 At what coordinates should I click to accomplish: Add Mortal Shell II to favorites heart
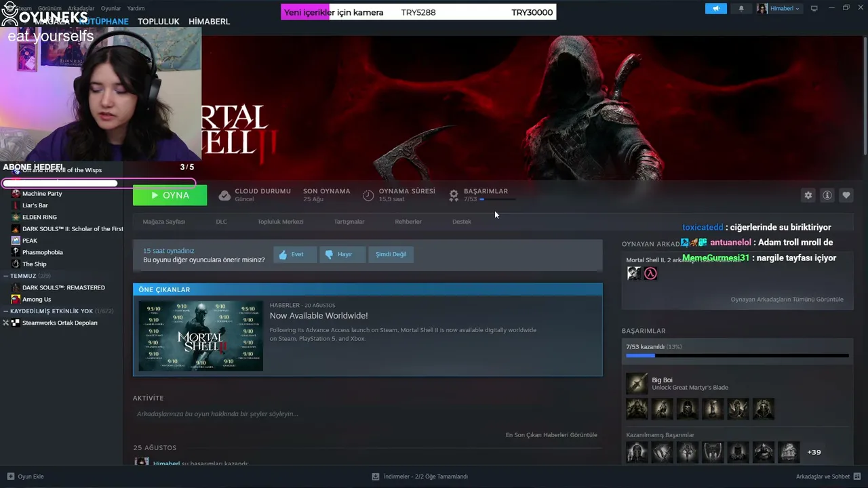(846, 195)
